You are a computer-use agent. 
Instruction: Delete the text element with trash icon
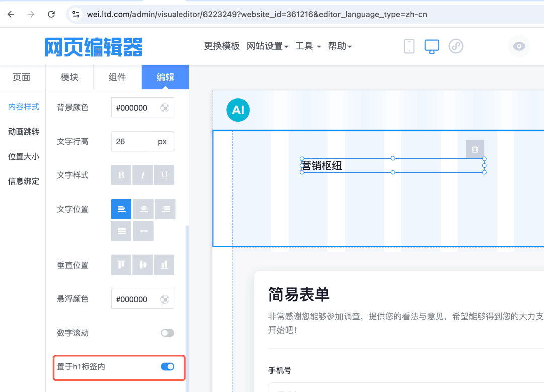coord(475,149)
